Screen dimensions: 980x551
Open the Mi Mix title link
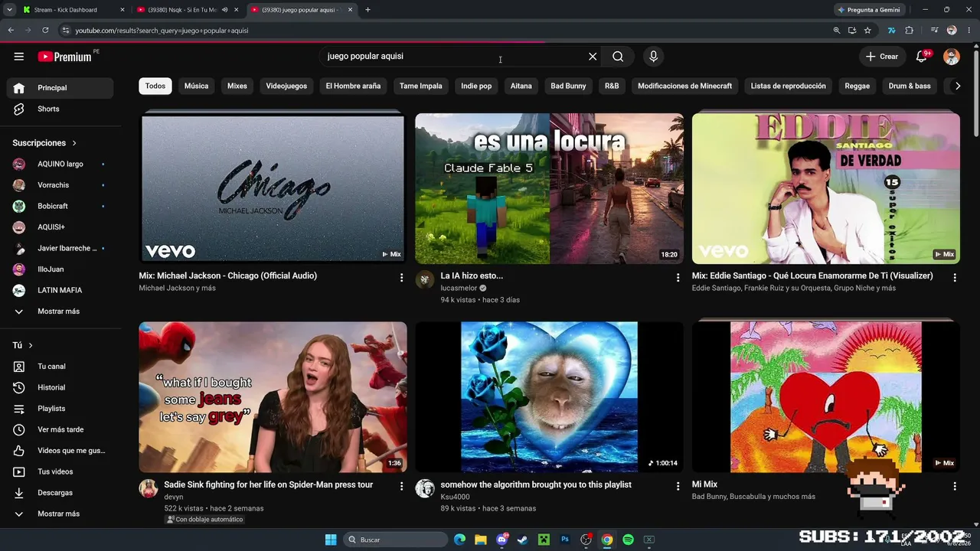(x=704, y=484)
